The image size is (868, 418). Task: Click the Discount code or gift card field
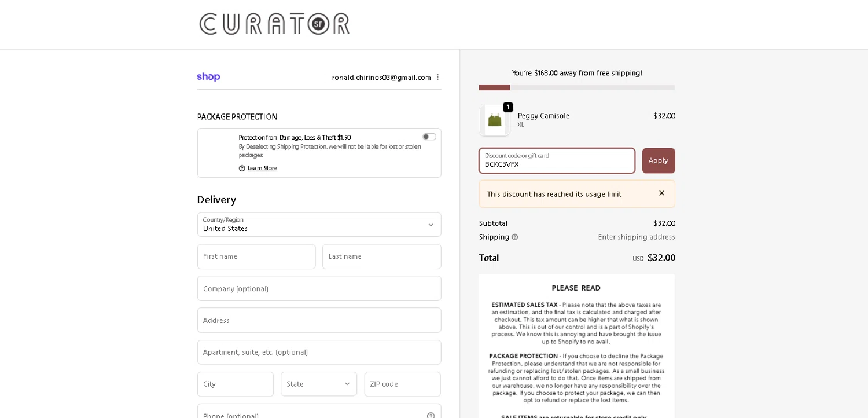click(x=557, y=161)
